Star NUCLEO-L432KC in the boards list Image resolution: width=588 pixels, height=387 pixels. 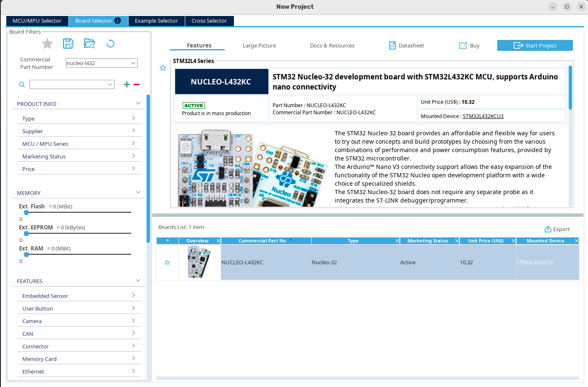point(167,263)
